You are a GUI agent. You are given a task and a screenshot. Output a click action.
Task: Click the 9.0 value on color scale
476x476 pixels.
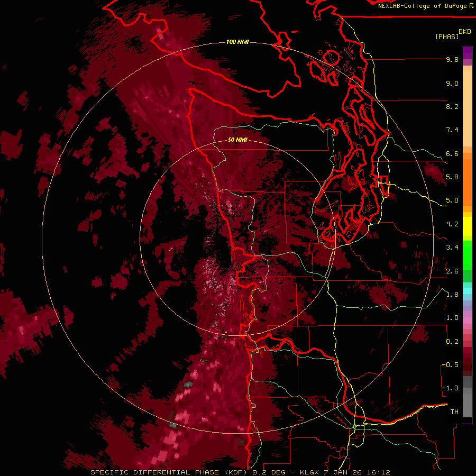452,83
